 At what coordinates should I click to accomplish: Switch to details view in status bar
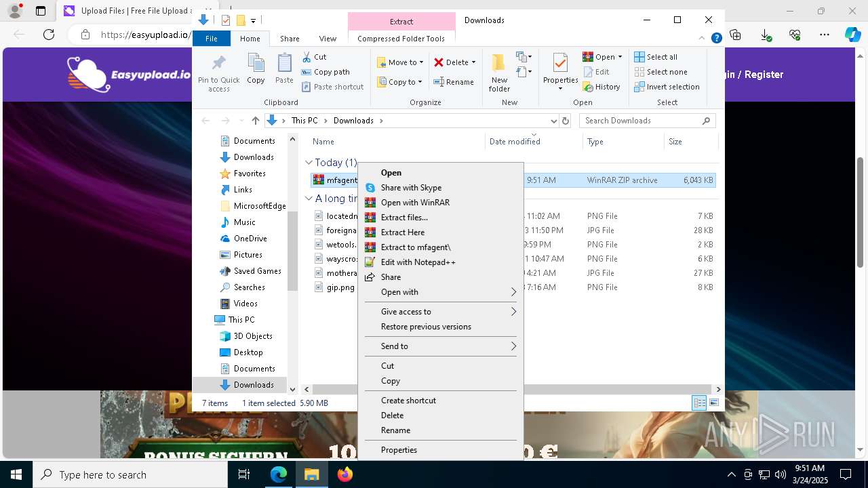click(699, 403)
